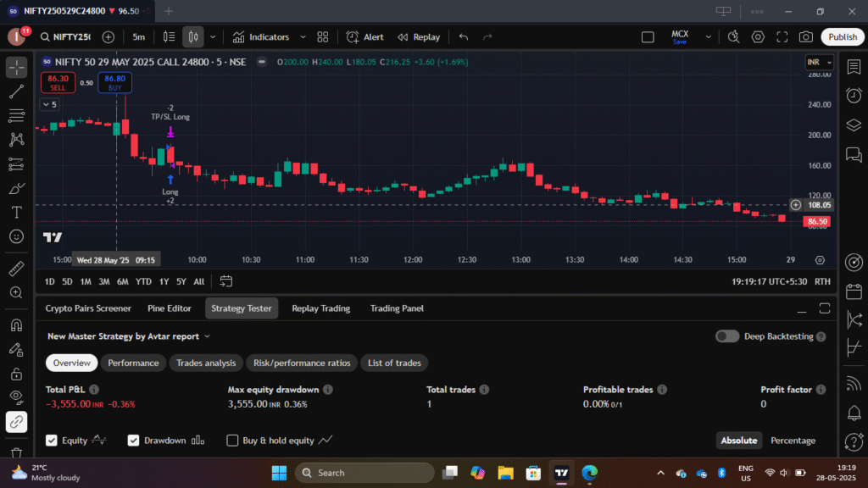Change the INR currency selector

point(820,62)
